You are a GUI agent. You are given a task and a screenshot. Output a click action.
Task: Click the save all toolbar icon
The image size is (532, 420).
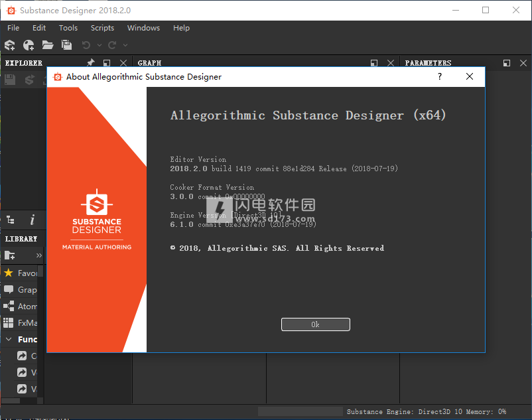click(x=66, y=44)
